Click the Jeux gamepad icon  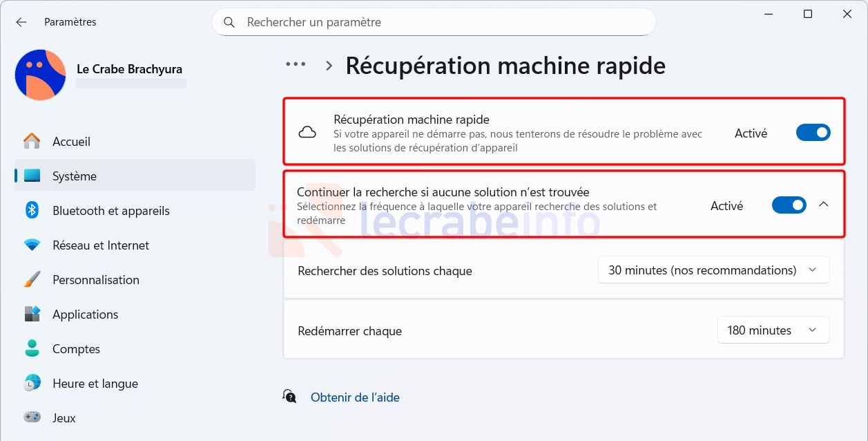32,417
